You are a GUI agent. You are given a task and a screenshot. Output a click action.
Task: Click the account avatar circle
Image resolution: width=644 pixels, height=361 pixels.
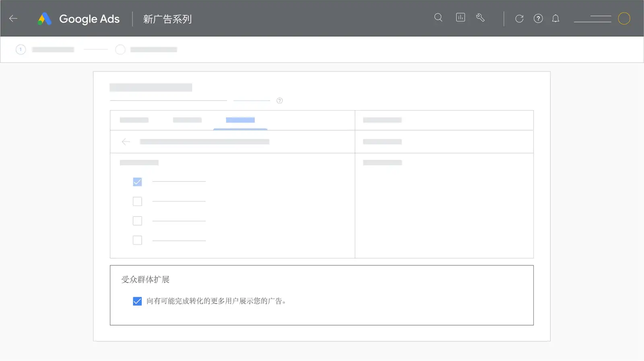tap(624, 18)
